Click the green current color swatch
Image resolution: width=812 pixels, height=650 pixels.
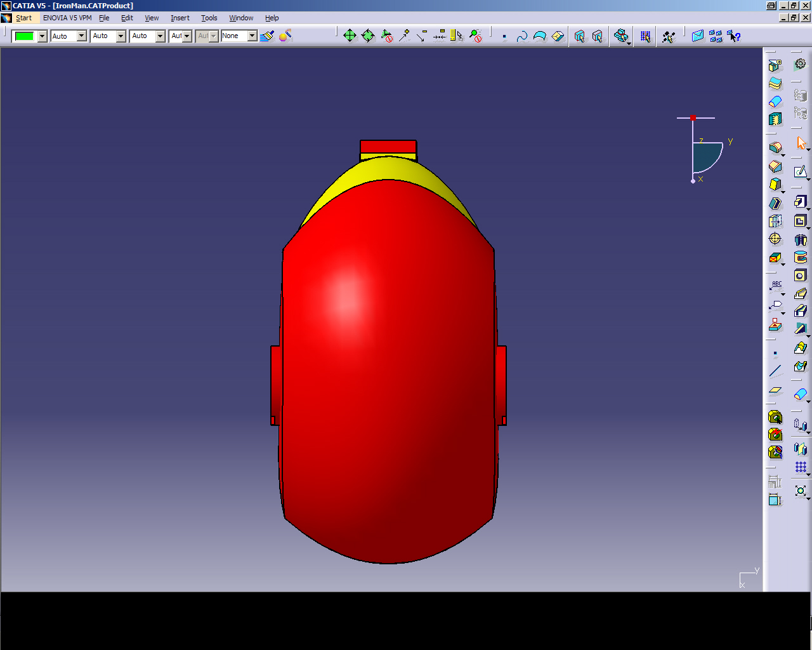click(x=24, y=36)
